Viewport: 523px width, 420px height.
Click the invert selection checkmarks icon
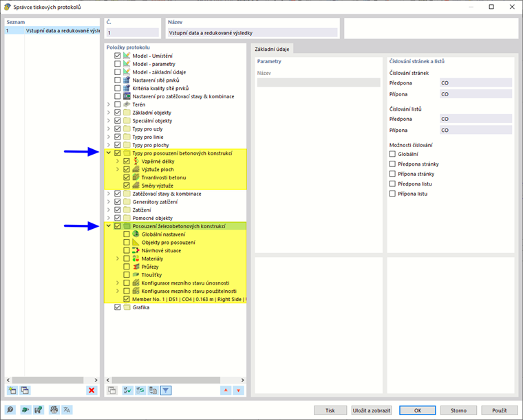pos(140,390)
